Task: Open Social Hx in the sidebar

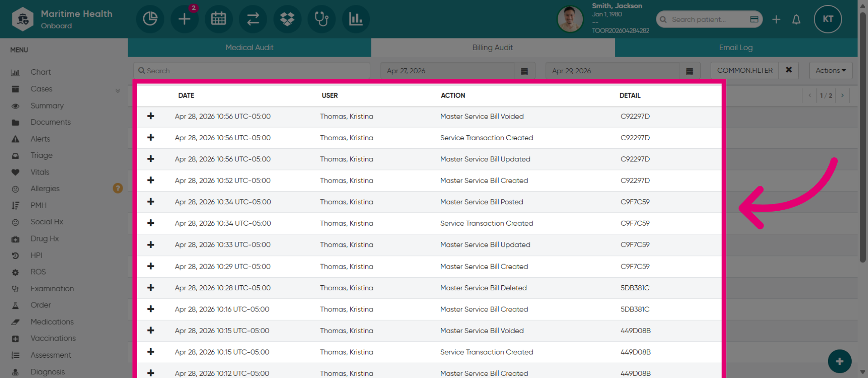Action: pos(47,222)
